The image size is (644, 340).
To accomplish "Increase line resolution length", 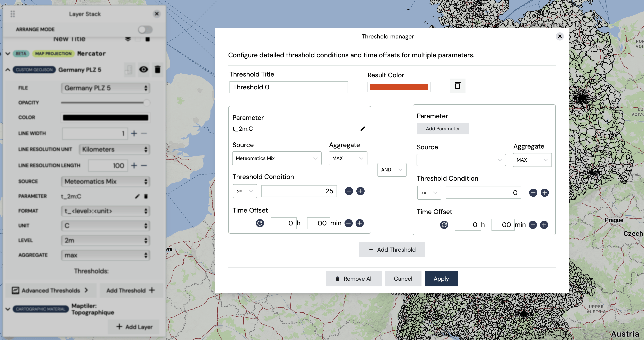I will click(x=134, y=165).
